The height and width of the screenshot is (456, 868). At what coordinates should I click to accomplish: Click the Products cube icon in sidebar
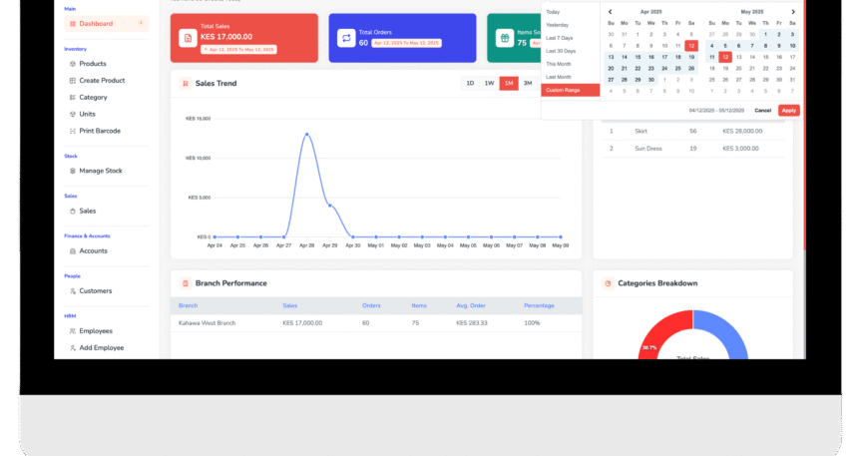[73, 64]
